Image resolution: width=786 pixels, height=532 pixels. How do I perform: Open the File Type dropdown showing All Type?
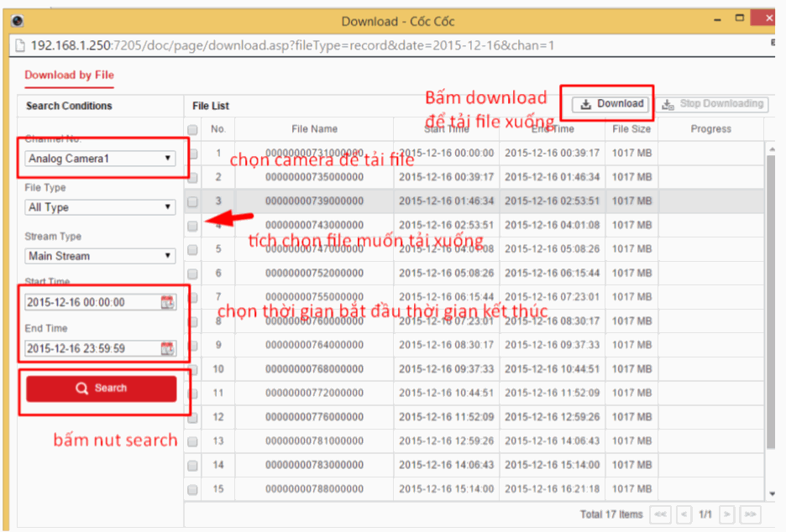click(x=100, y=207)
